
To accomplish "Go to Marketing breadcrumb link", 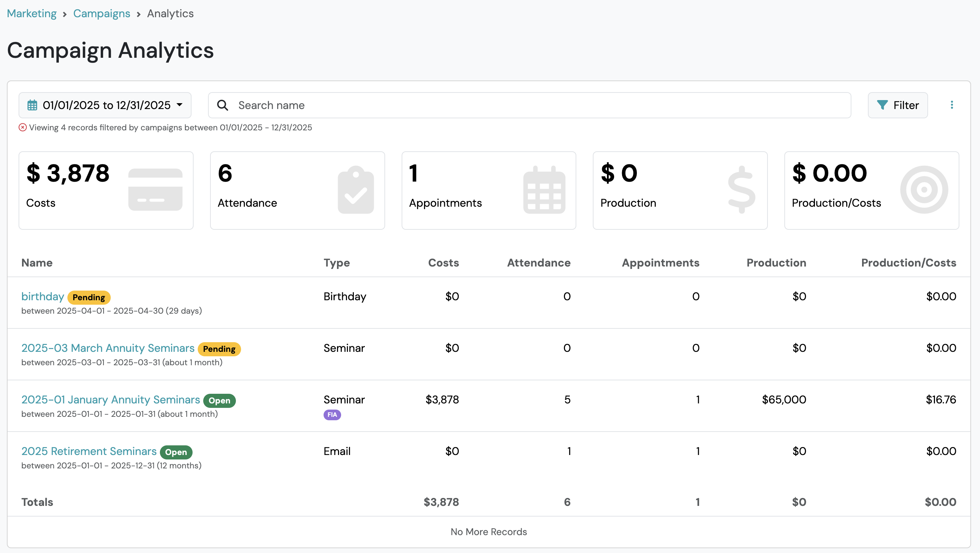I will [x=32, y=14].
